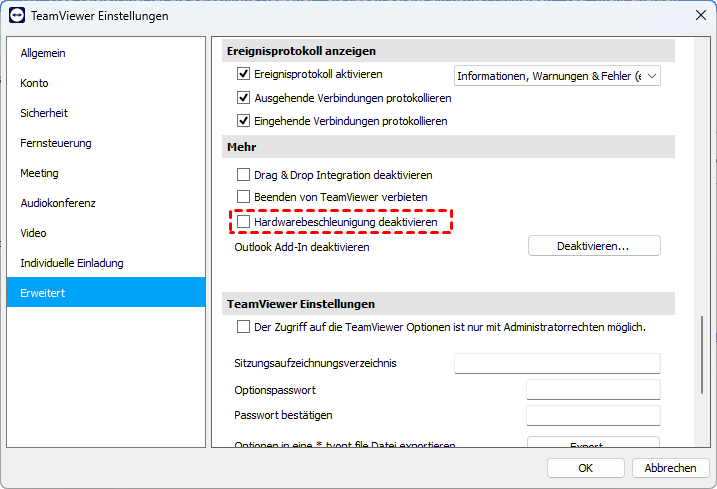Focus the Passwort bestätigen field

point(593,415)
